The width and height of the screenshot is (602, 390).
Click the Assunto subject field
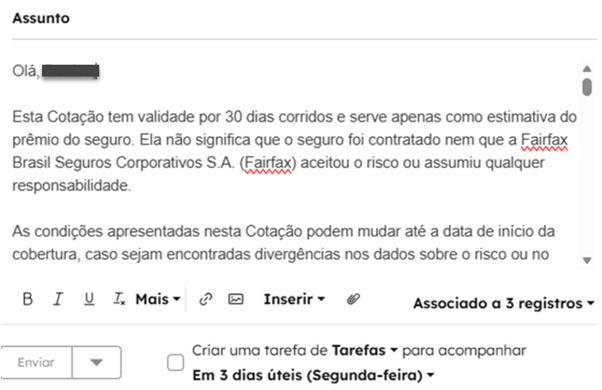304,18
